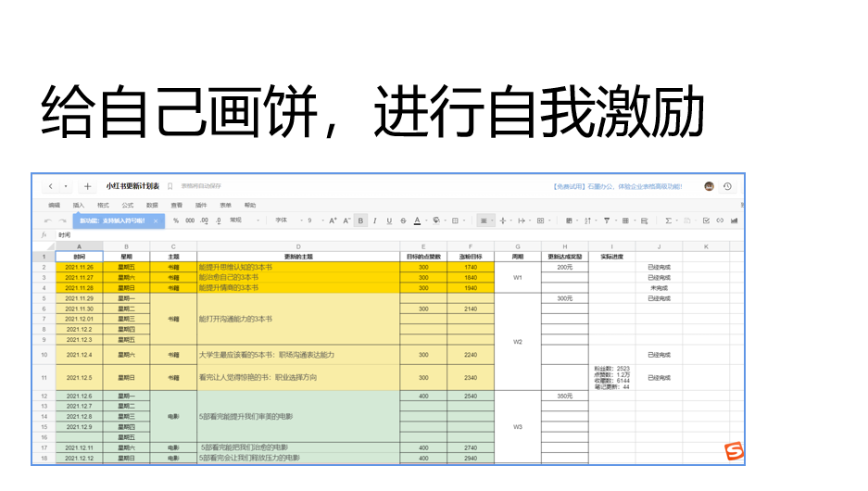Click the bookmark icon beside the title
The image size is (868, 491).
tap(170, 186)
